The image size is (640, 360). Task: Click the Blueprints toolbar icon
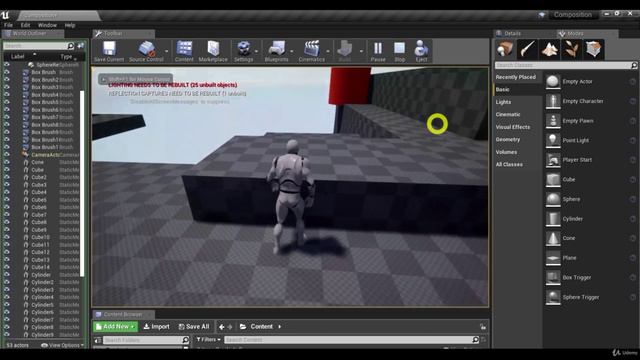[x=277, y=48]
